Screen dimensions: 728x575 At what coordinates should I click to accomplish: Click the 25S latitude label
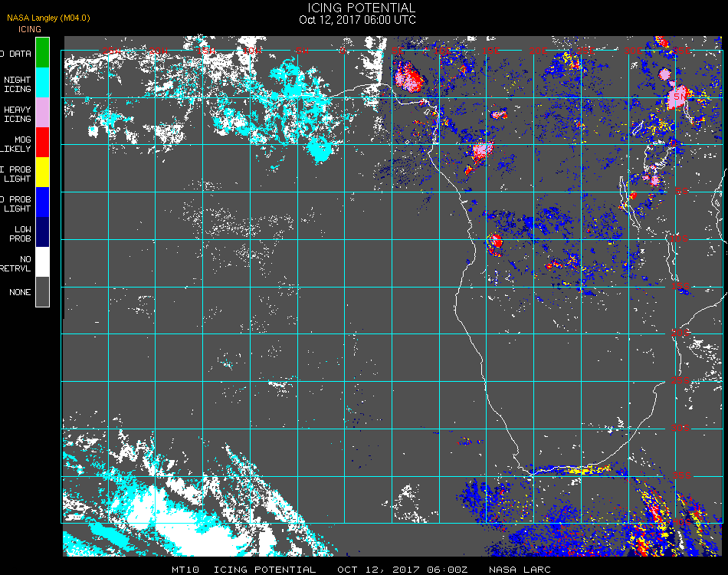680,380
